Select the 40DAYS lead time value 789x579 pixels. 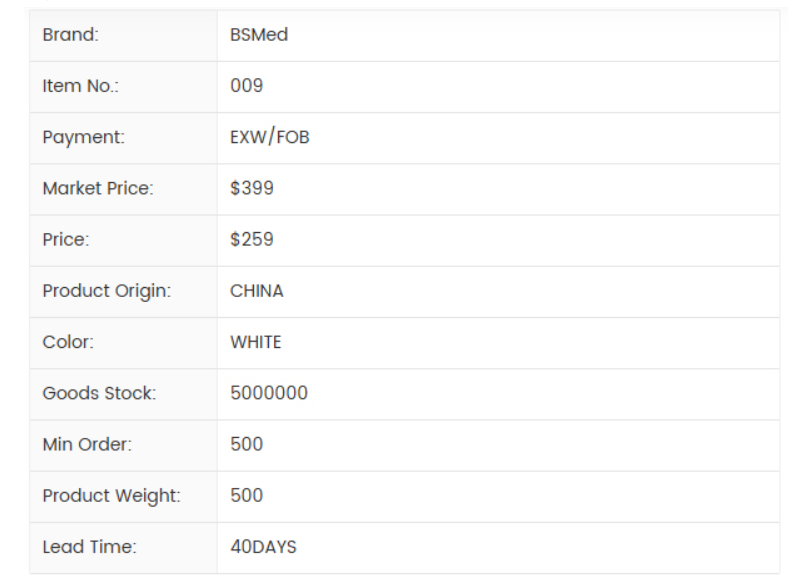(263, 547)
